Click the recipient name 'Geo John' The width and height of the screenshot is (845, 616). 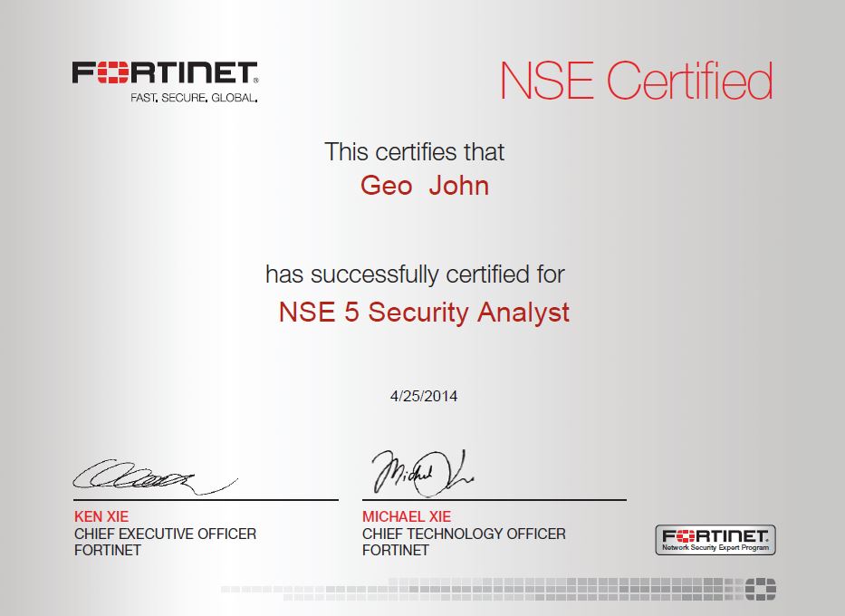(x=425, y=186)
